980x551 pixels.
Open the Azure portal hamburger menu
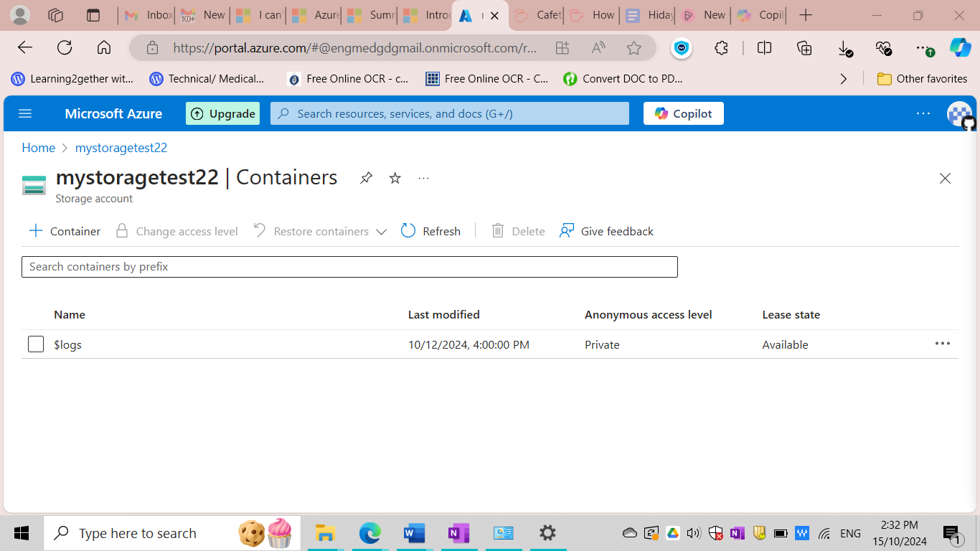(x=25, y=113)
